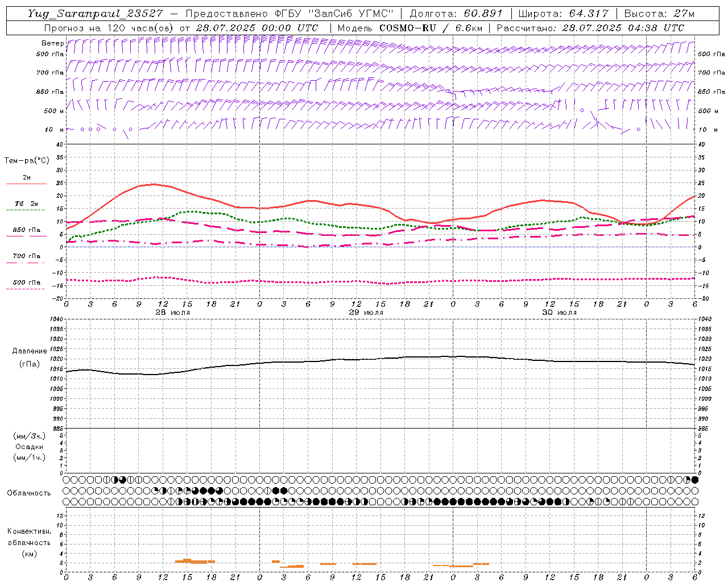Select the text "Долгота: 60.891"
The image size is (728, 582).
coord(456,14)
